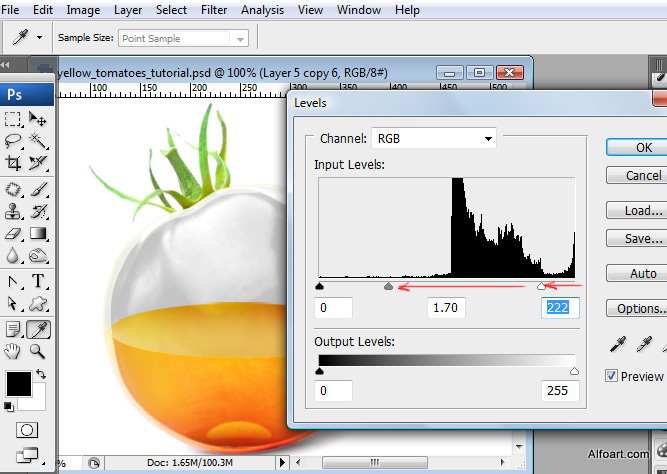This screenshot has height=474, width=667.
Task: Open the Channel RGB dropdown
Action: click(433, 138)
